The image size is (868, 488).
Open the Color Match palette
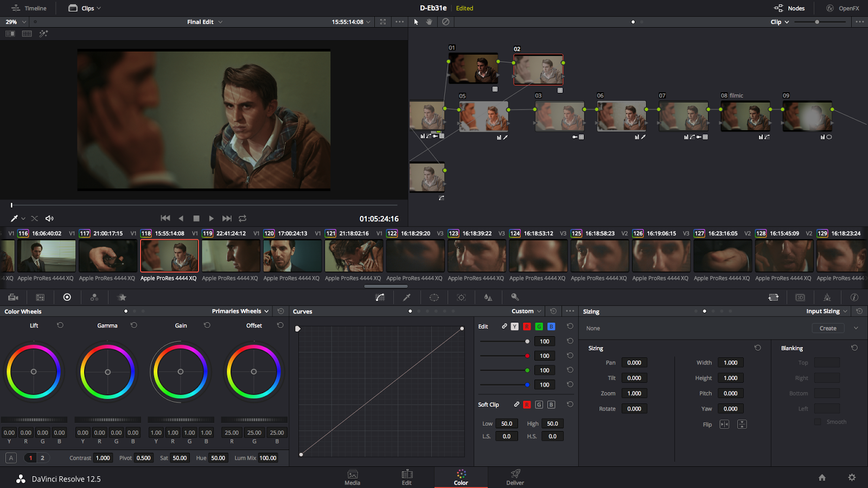pos(40,297)
